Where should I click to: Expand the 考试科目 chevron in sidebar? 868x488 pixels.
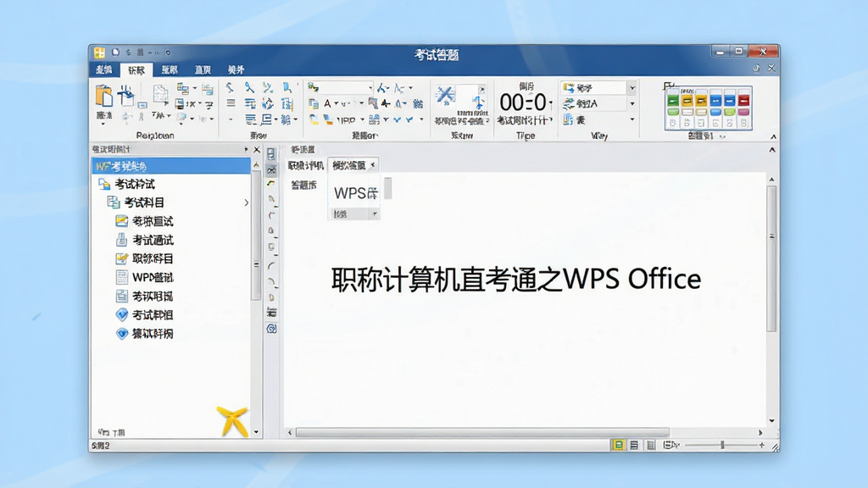[x=247, y=202]
